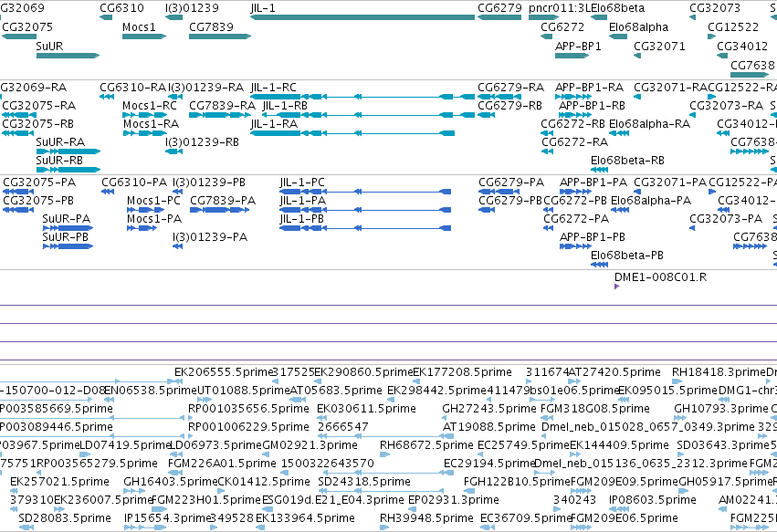Screen dimensions: 777x532
Task: Click the Mocs1-PC protein label
Action: [153, 201]
